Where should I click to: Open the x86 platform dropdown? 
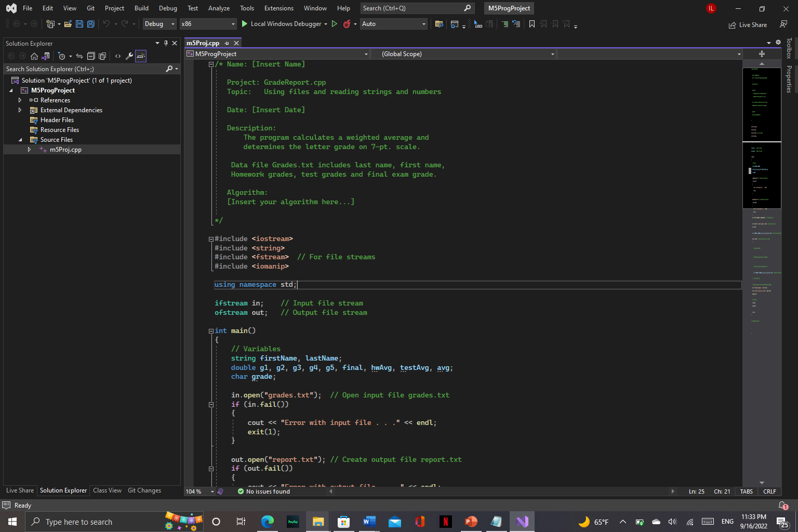click(x=208, y=24)
